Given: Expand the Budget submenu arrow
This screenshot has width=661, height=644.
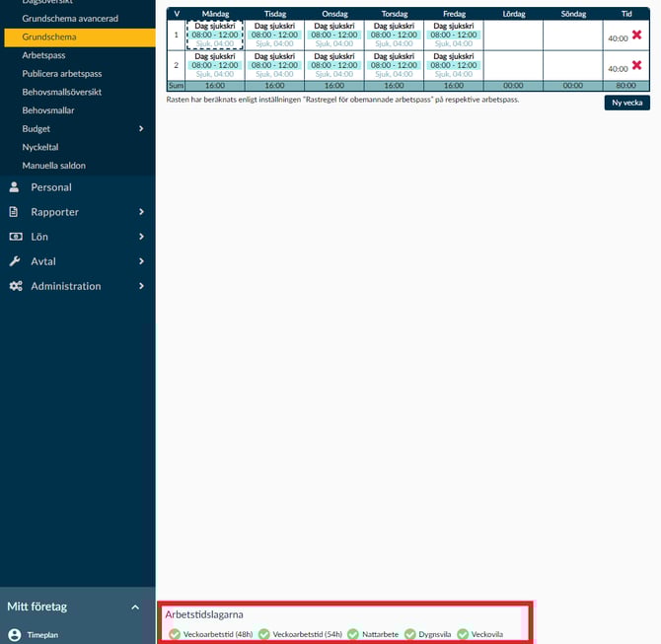Looking at the screenshot, I should [141, 129].
